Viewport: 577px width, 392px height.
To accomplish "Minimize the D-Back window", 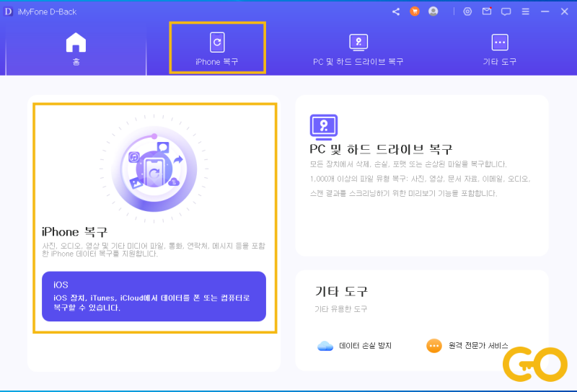I will click(545, 12).
